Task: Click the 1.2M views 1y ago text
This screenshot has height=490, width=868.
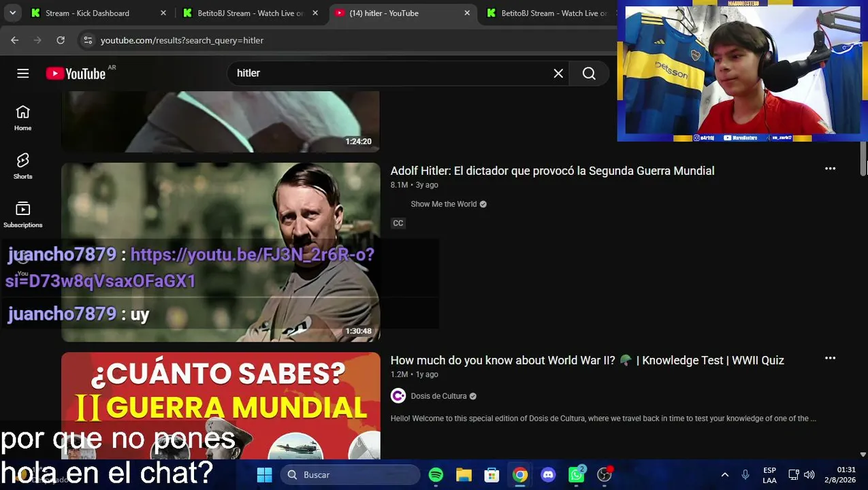Action: click(x=414, y=374)
